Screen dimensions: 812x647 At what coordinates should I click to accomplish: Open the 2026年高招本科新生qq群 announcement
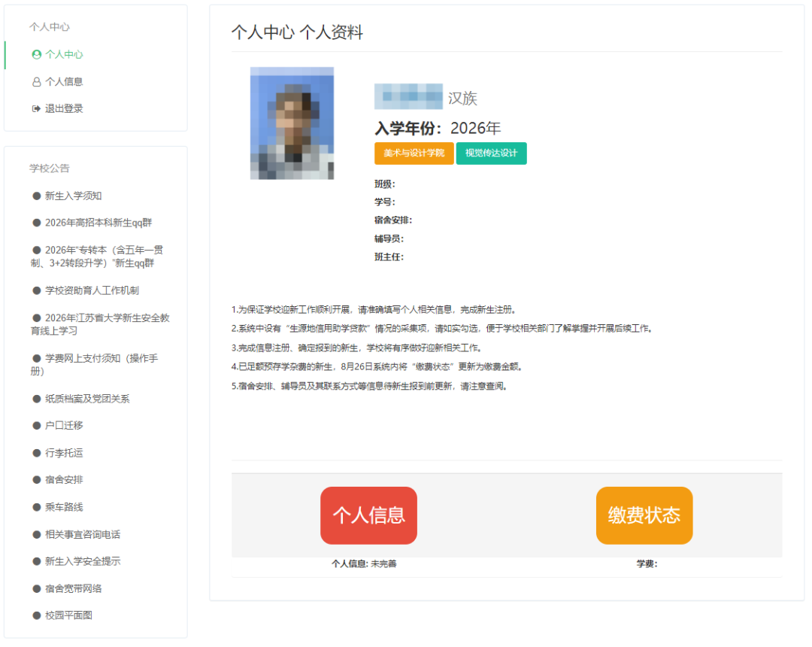coord(98,223)
